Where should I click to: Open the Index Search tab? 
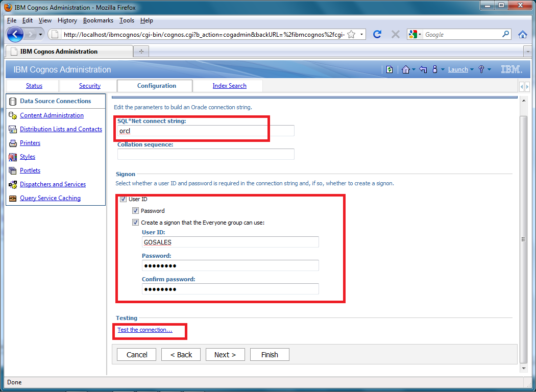click(x=229, y=86)
